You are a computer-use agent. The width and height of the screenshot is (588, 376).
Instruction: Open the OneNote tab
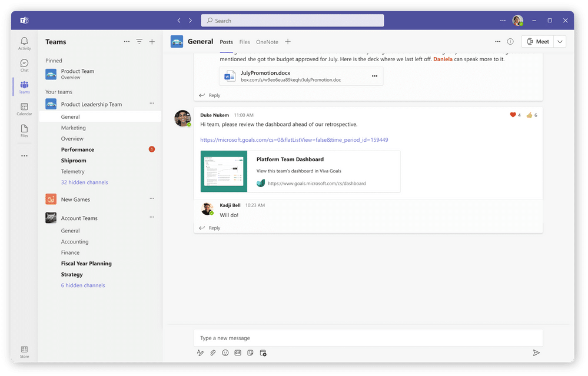tap(267, 42)
